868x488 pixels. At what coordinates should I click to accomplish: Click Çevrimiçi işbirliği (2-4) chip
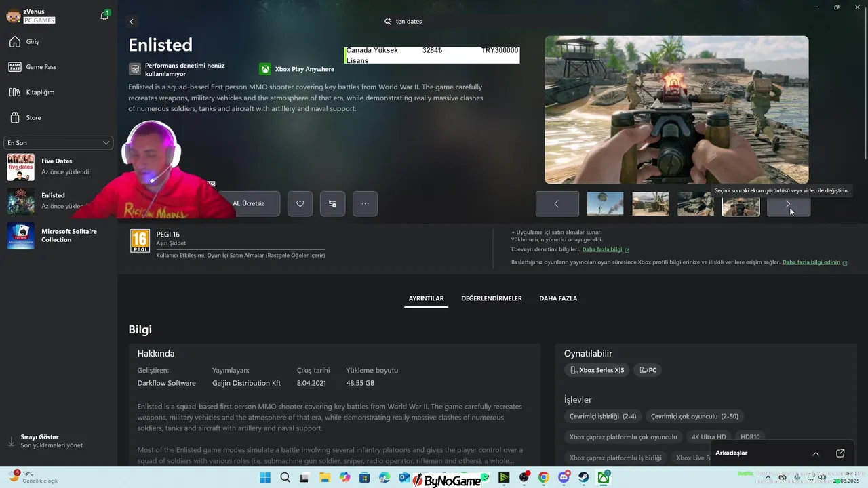603,416
